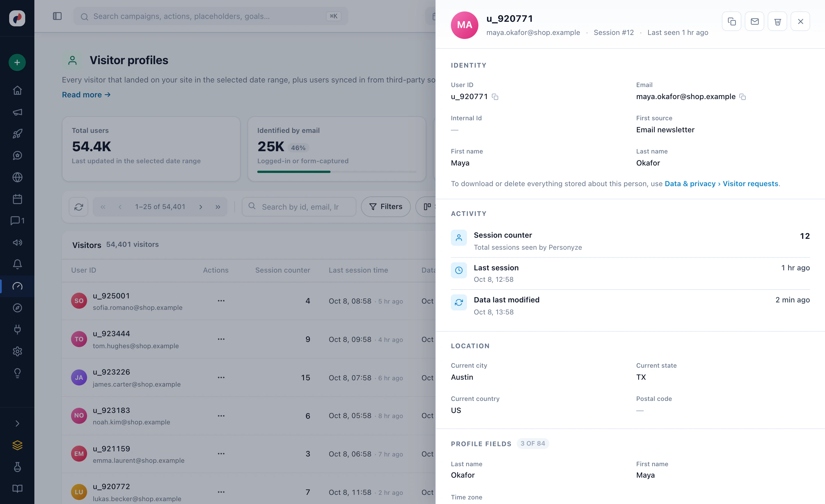Click the Filters button
825x504 pixels.
coord(386,207)
